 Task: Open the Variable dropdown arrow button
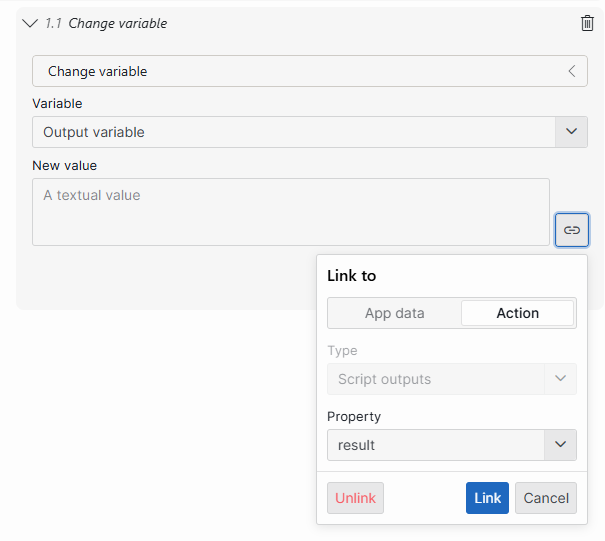click(x=572, y=132)
